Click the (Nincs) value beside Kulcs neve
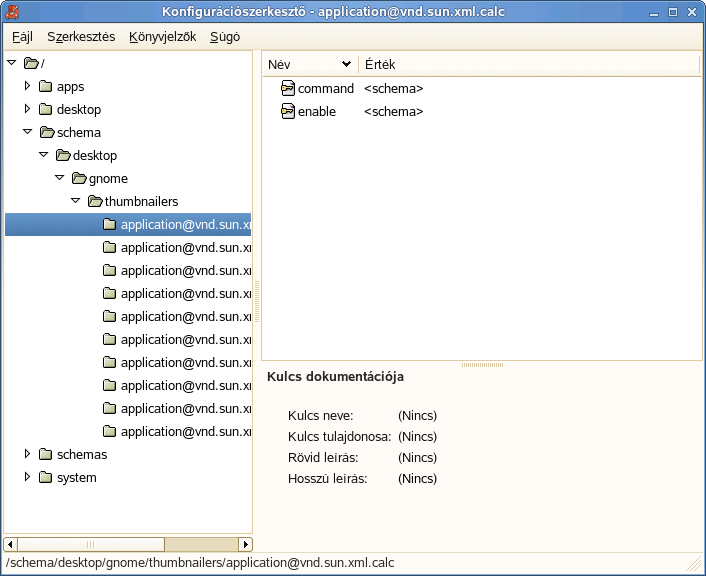Screen dimensions: 706x576 tap(417, 415)
